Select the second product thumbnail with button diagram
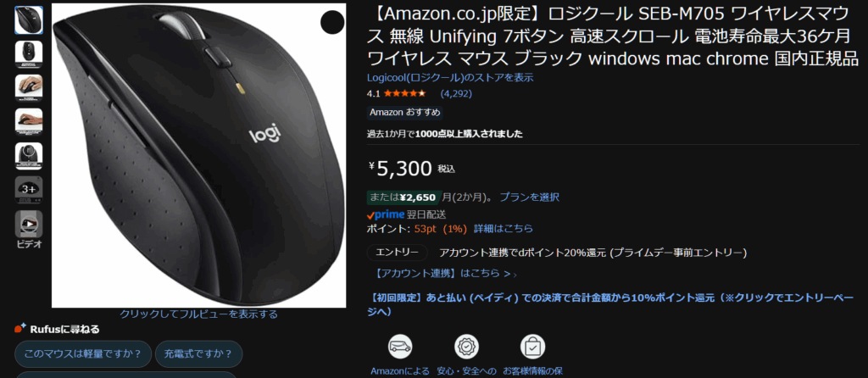 pyautogui.click(x=29, y=53)
